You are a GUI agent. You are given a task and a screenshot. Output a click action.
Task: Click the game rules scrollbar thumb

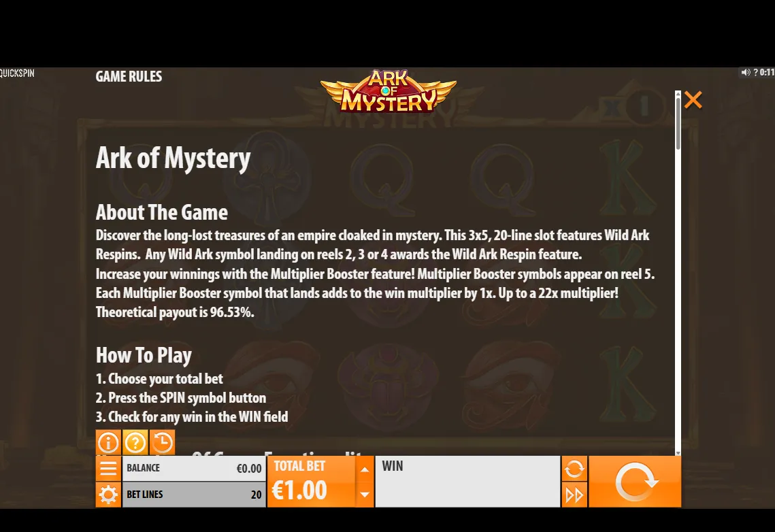[x=678, y=123]
